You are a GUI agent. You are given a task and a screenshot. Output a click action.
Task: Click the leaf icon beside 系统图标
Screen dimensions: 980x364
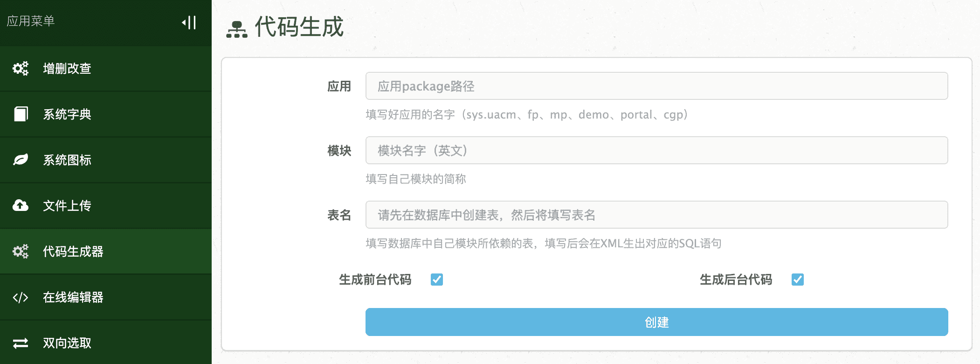(x=21, y=160)
